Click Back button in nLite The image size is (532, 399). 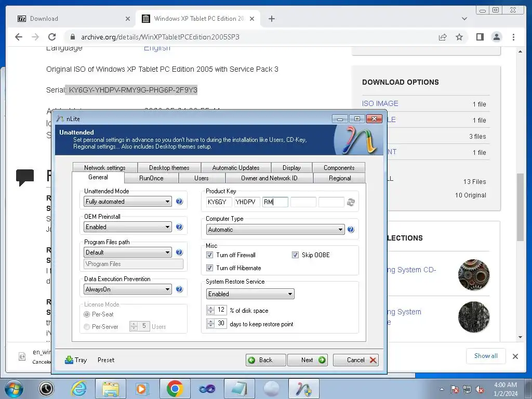click(265, 360)
